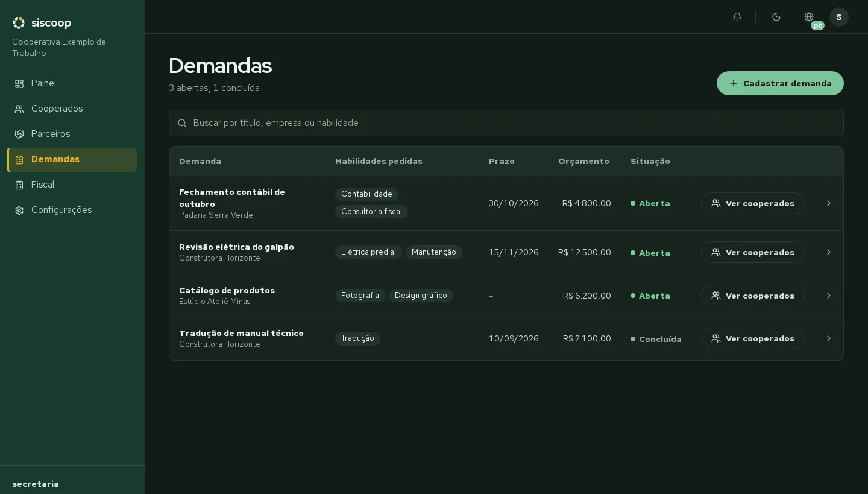Image resolution: width=868 pixels, height=494 pixels.
Task: Ver cooperados for Fechamento contábil
Action: pos(753,203)
